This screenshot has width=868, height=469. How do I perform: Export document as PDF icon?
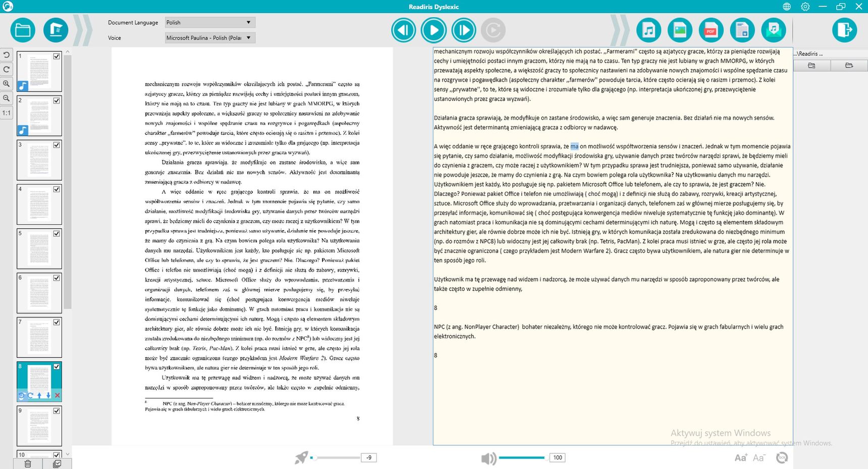(711, 30)
